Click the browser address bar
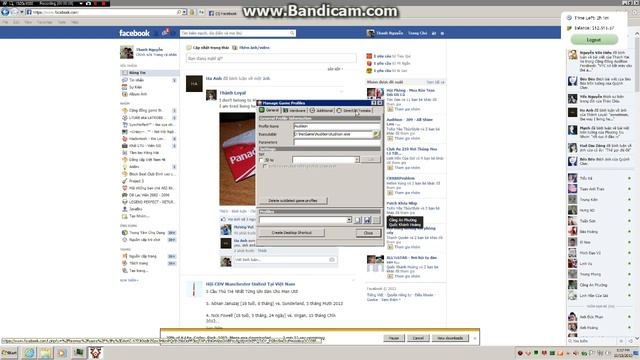 [x=102, y=12]
